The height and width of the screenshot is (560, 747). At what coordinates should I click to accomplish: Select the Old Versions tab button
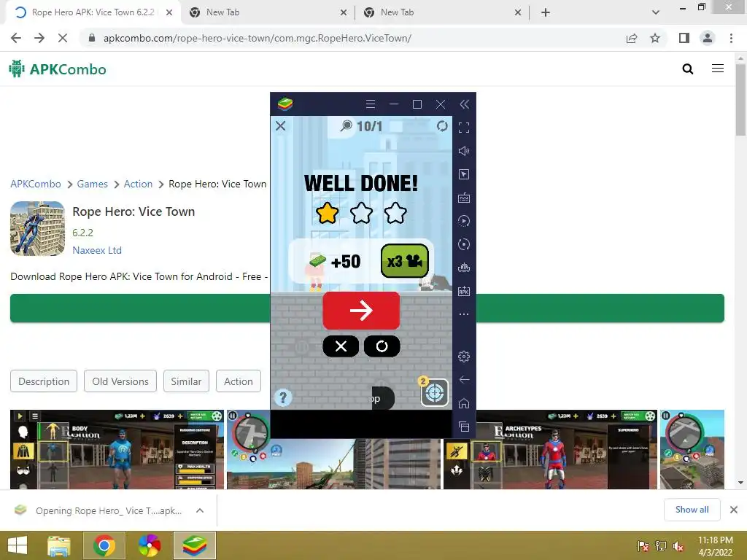click(120, 381)
